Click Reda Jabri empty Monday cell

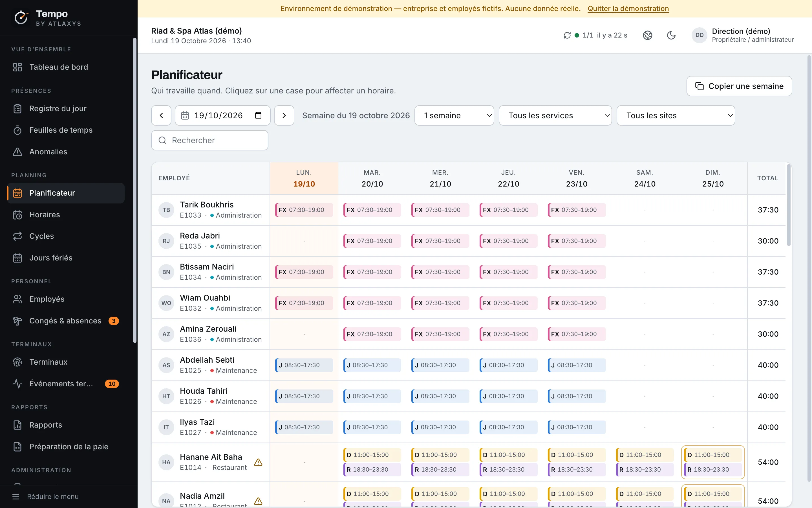[304, 241]
